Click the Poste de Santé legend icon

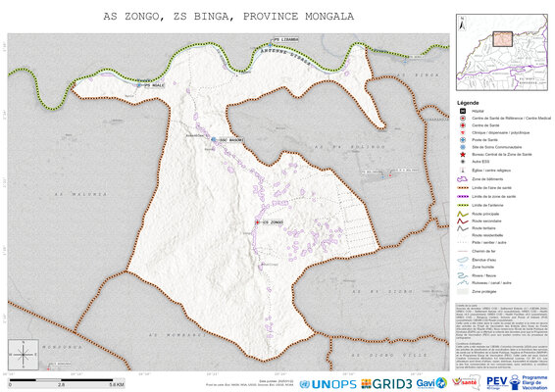point(463,140)
